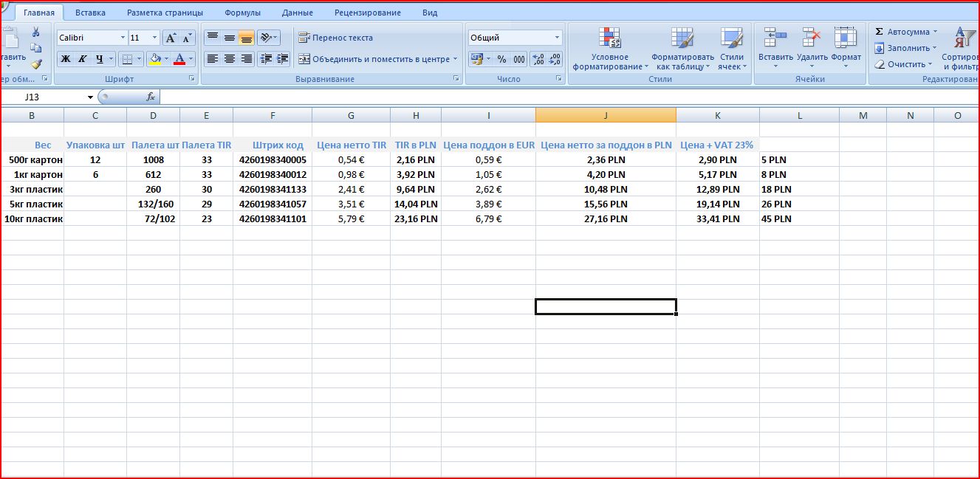Image resolution: width=980 pixels, height=479 pixels.
Task: Click the Percent Style icon
Action: [501, 59]
